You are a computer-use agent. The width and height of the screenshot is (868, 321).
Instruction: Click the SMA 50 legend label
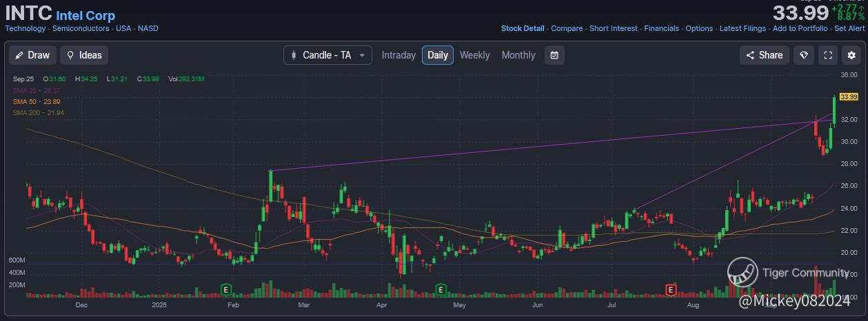pyautogui.click(x=37, y=101)
